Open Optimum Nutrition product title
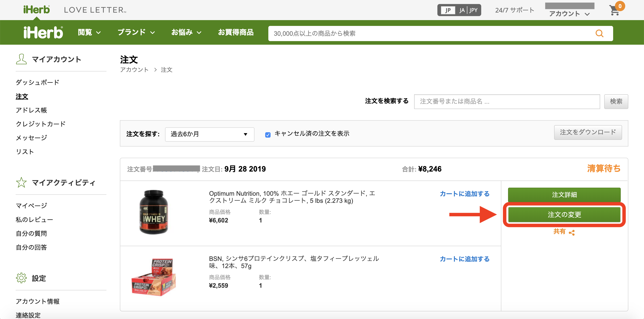This screenshot has width=644, height=319. 292,197
